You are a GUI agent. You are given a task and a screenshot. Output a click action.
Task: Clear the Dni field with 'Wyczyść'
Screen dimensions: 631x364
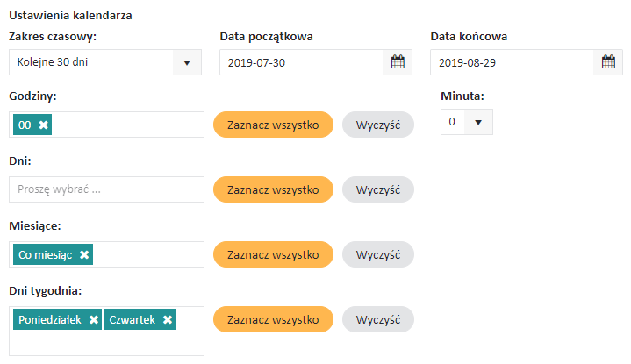[x=377, y=189]
